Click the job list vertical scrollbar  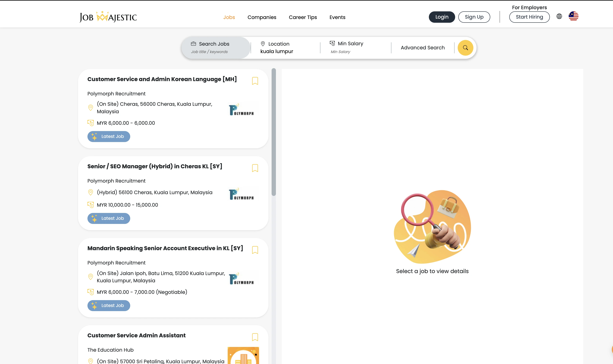[274, 132]
